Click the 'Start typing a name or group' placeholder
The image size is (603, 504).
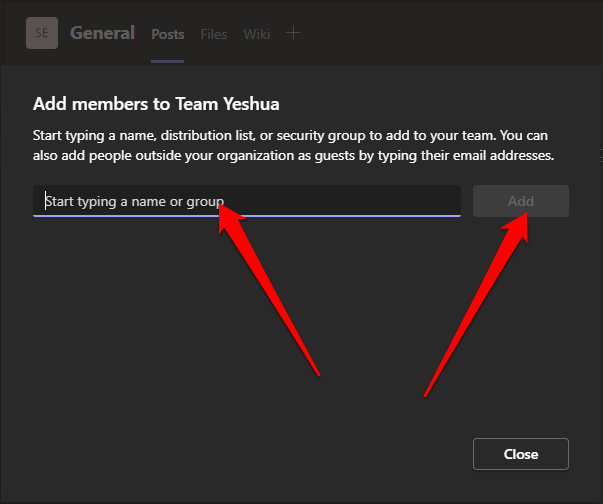[x=133, y=201]
